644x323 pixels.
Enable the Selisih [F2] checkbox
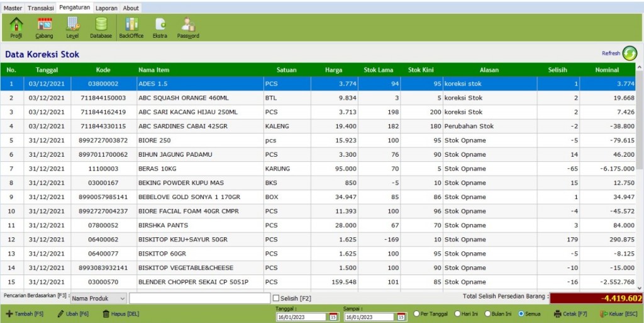coord(276,298)
